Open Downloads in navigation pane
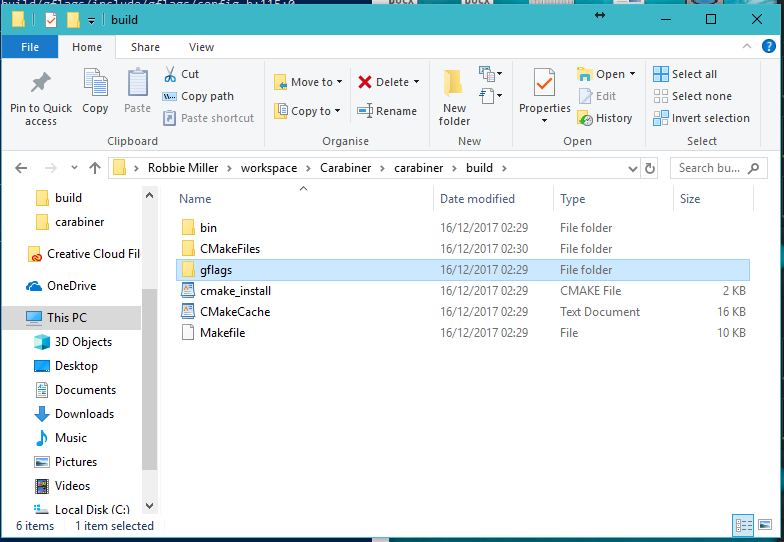 coord(74,414)
